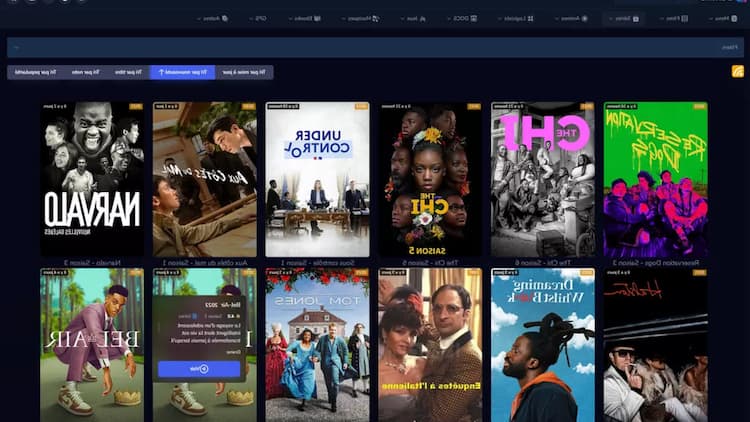This screenshot has height=422, width=750.
Task: Toggle the Tri par nouveauté sort order
Action: coord(183,72)
